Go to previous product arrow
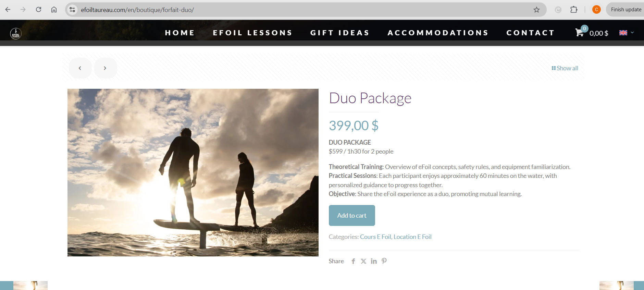Viewport: 644px width, 290px height. tap(80, 68)
